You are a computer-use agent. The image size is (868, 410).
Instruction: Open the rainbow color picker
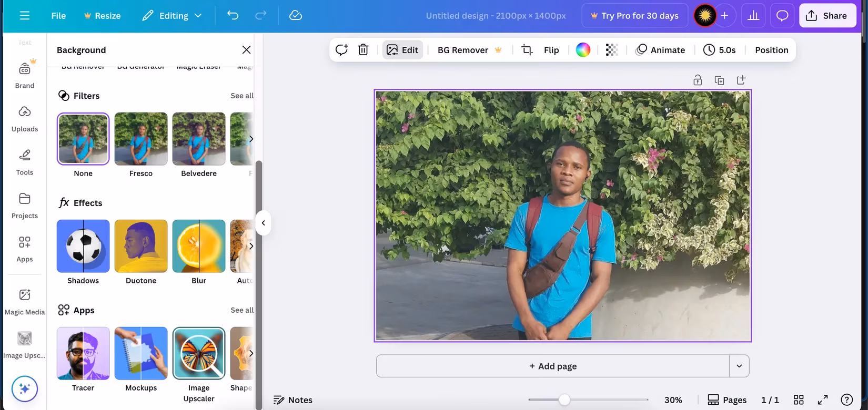pos(583,50)
